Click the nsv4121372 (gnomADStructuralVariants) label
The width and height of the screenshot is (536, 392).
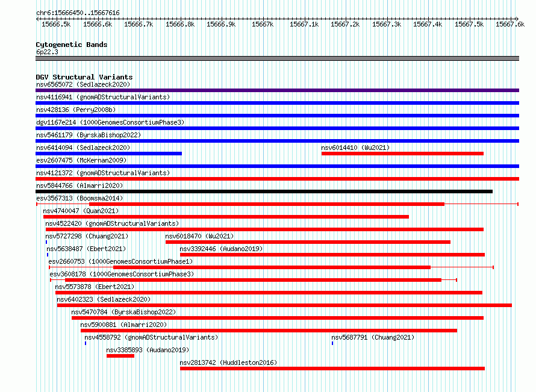tap(103, 173)
